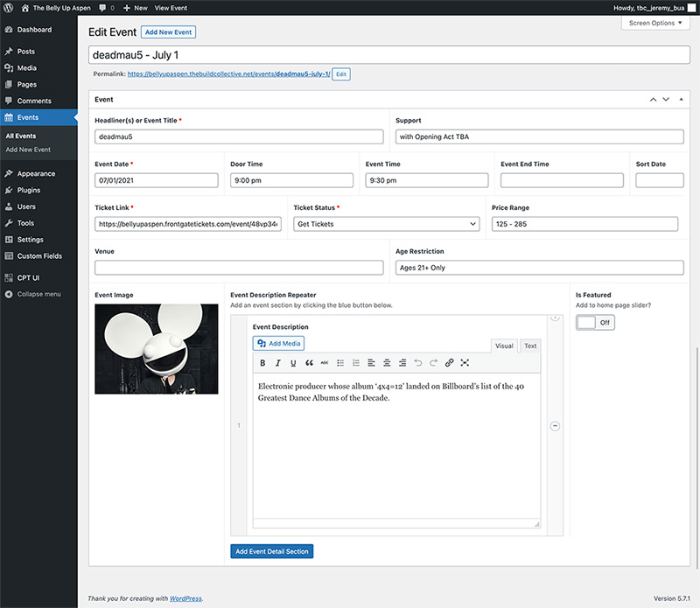Align text left in editor
The height and width of the screenshot is (608, 700).
(x=371, y=363)
